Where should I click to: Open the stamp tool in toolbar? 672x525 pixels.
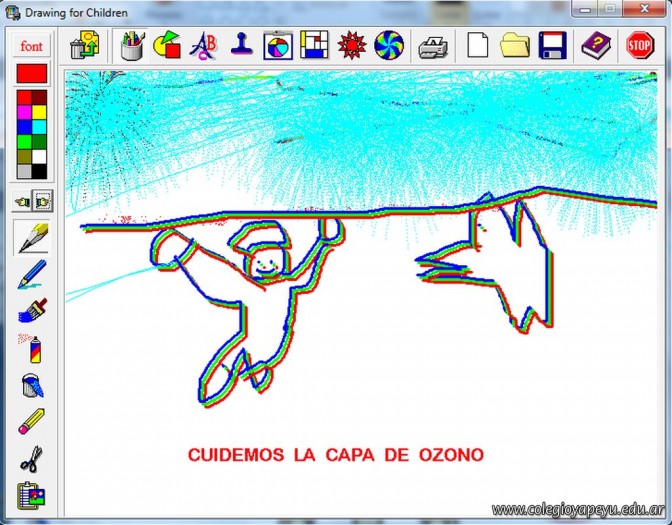click(241, 44)
